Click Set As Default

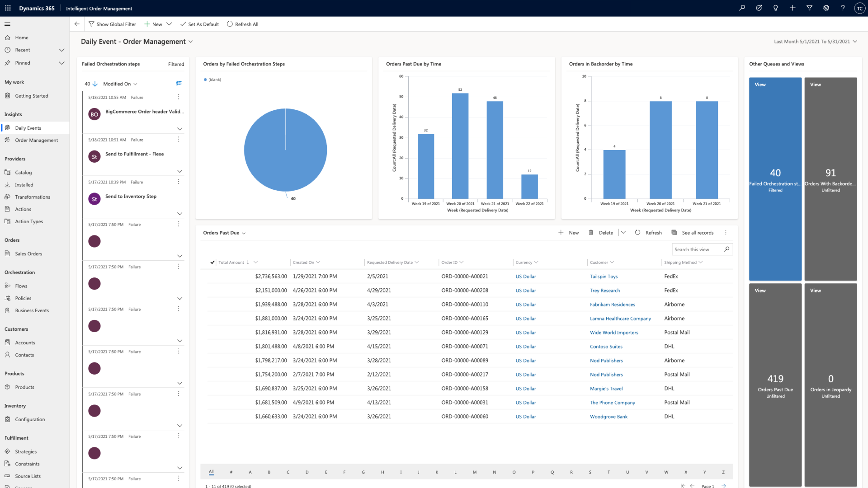pyautogui.click(x=199, y=24)
